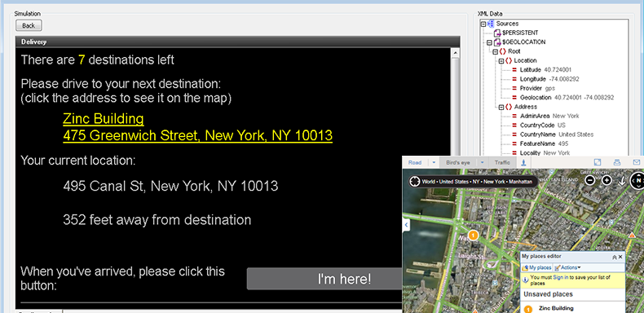
Task: Click the Delivery panel scrollbar up arrow
Action: pos(455,53)
